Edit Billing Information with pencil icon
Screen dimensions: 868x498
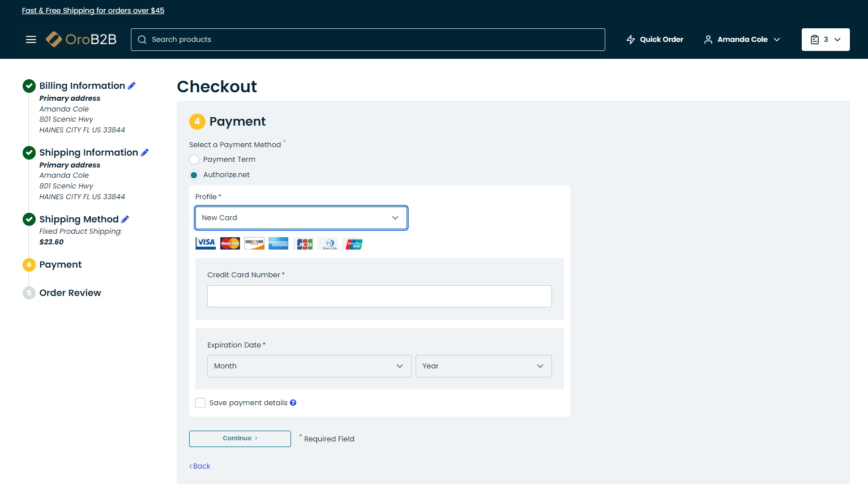click(x=132, y=86)
